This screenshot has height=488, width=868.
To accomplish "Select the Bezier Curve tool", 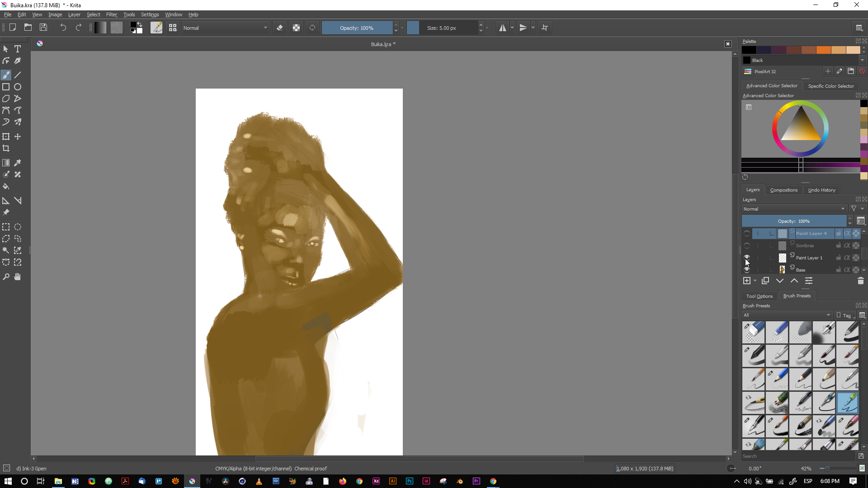I will click(6, 110).
